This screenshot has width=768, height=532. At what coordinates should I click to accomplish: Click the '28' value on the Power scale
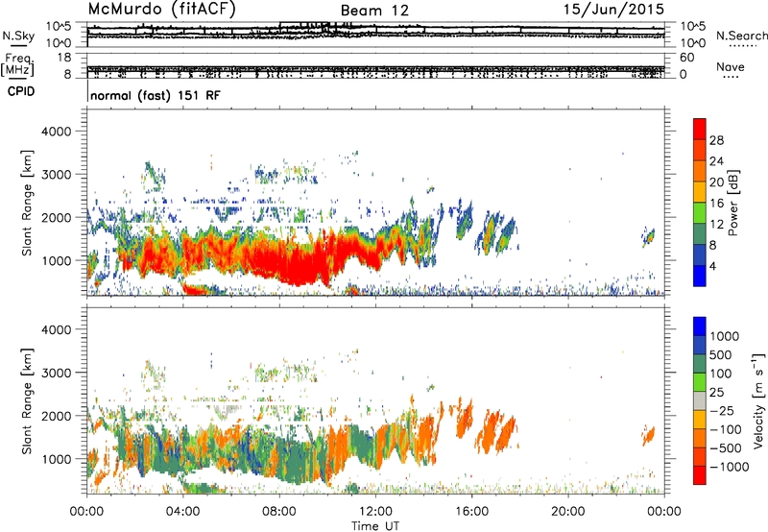pyautogui.click(x=716, y=140)
